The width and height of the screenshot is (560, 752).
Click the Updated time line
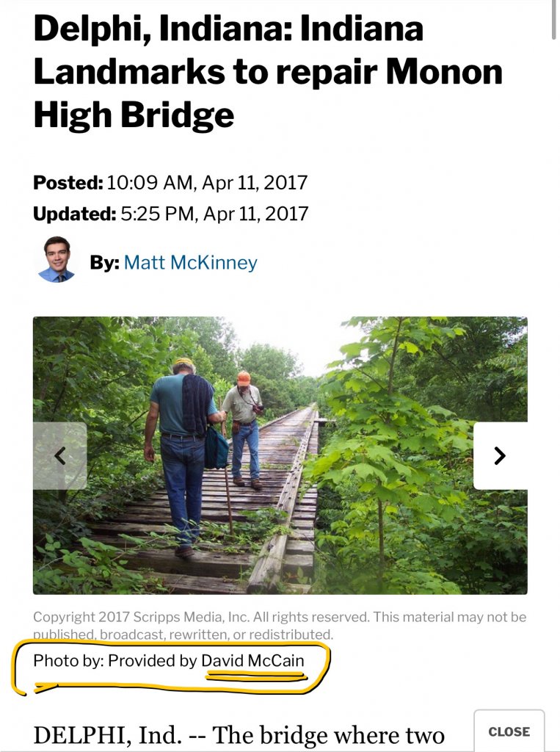coord(171,214)
